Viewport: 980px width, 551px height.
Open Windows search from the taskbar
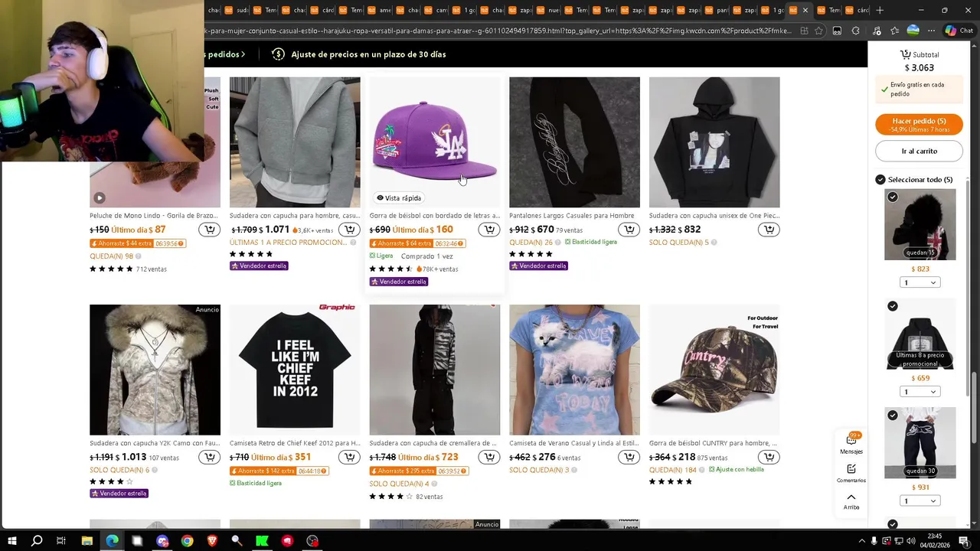point(37,541)
